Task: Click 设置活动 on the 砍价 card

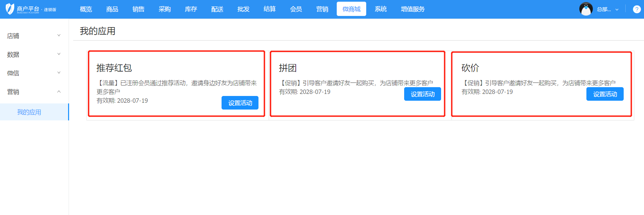Action: point(605,94)
